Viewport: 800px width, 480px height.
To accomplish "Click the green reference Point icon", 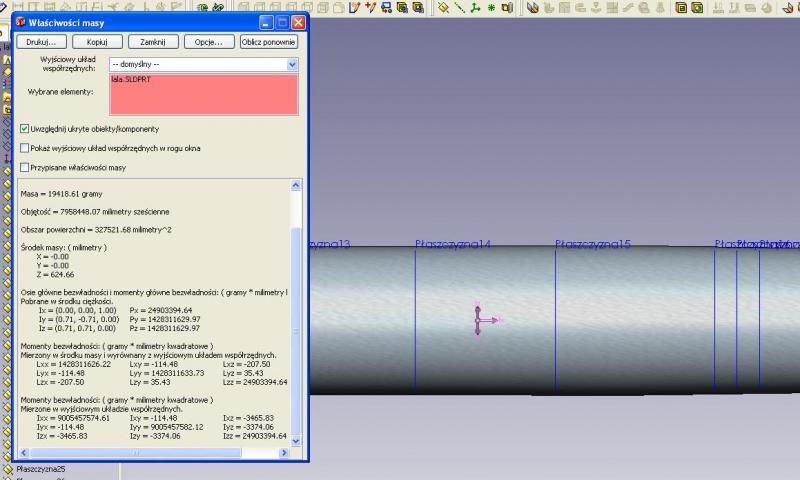I will click(491, 8).
